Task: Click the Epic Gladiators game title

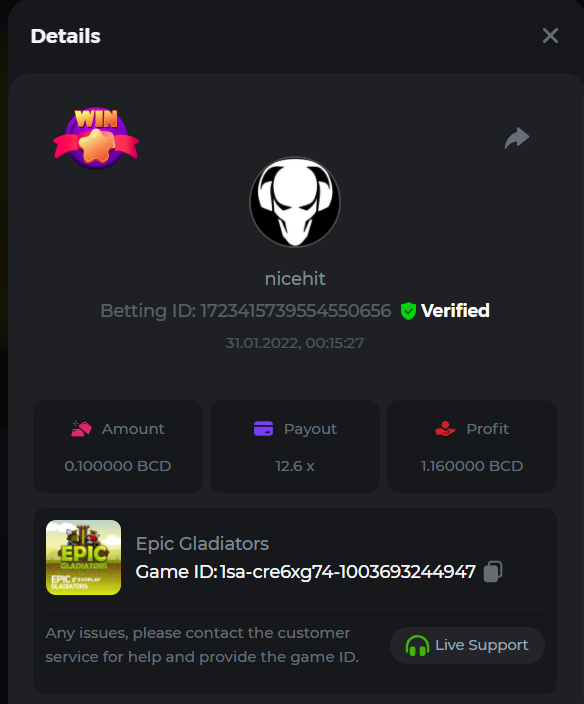Action: (202, 544)
